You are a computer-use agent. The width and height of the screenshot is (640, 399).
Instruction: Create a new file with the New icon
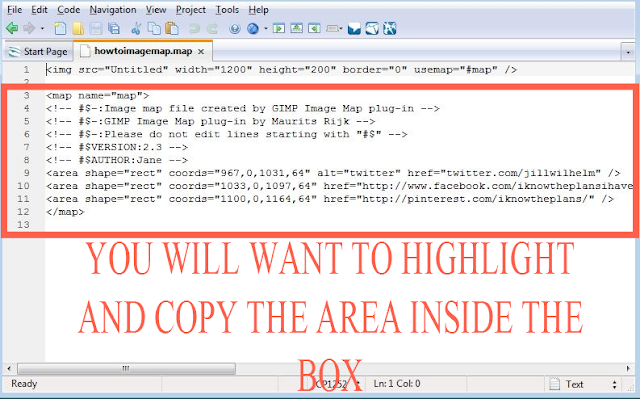click(x=60, y=29)
